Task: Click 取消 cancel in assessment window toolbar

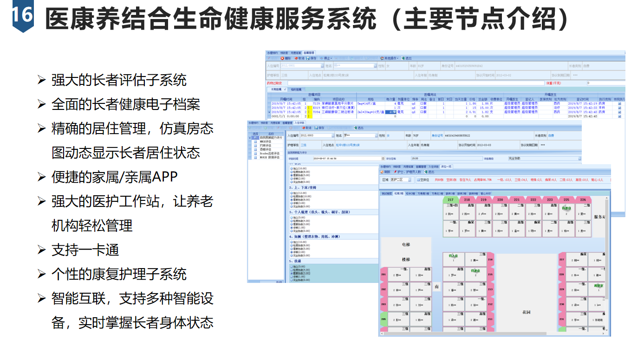Action: tap(307, 128)
